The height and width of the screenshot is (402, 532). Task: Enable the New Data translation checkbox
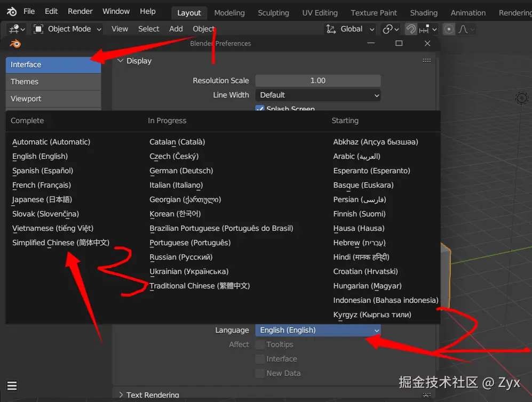260,373
